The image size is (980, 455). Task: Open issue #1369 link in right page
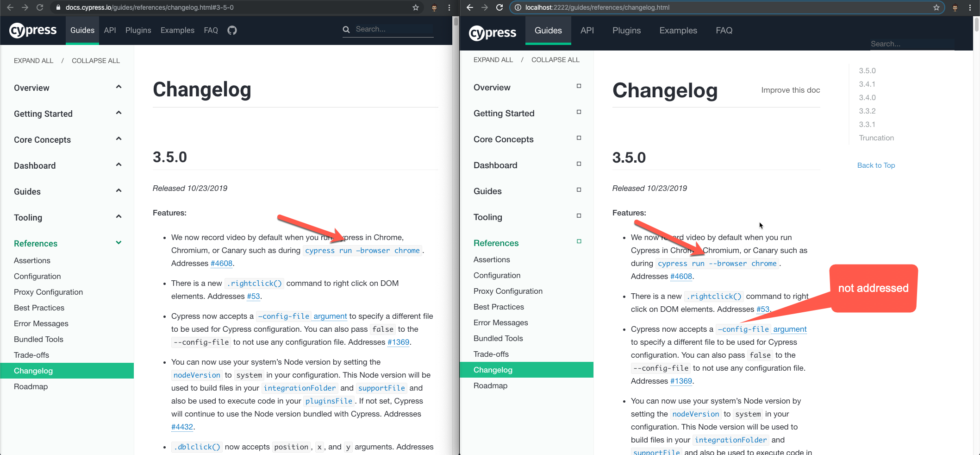(x=681, y=381)
